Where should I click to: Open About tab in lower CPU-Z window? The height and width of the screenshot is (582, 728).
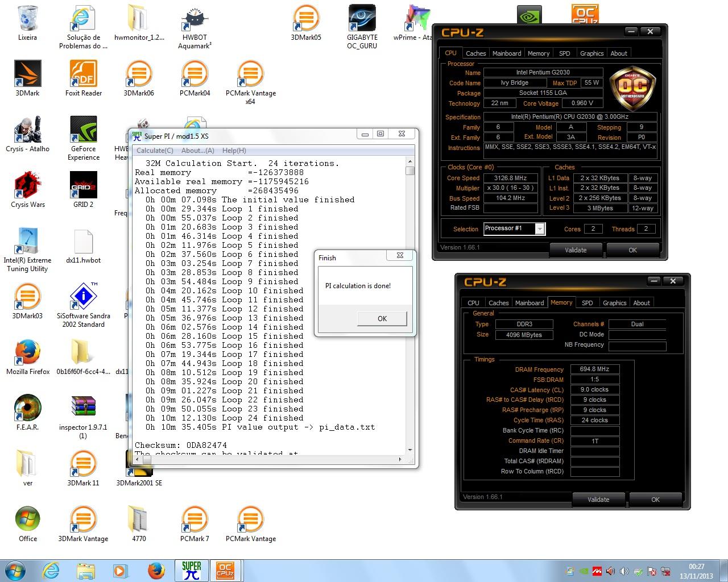(642, 303)
